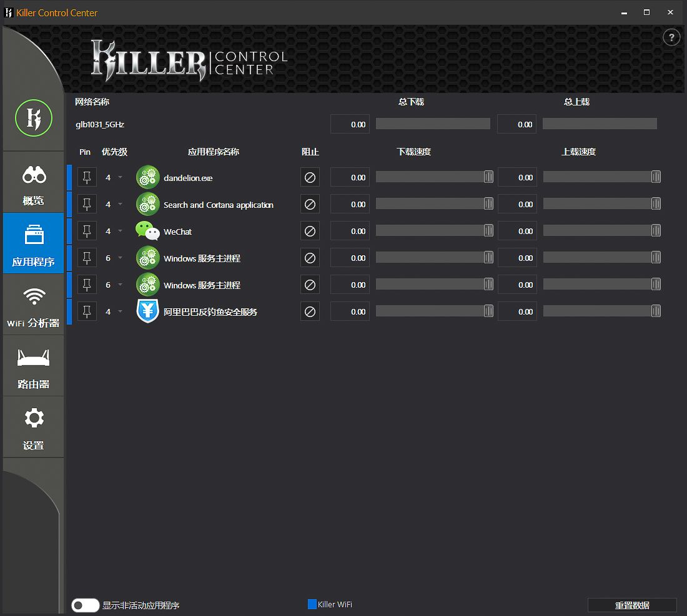Block WeChat from the network
This screenshot has height=616, width=687.
pyautogui.click(x=310, y=231)
